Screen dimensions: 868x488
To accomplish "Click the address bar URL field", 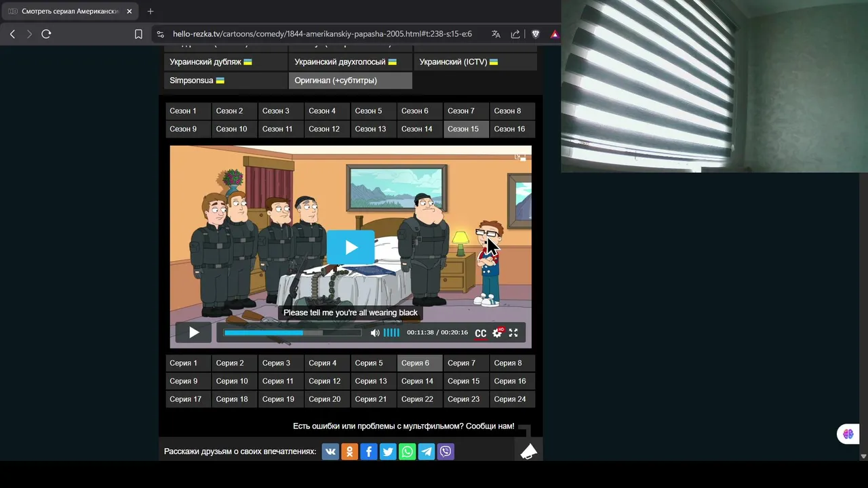I will (x=322, y=34).
